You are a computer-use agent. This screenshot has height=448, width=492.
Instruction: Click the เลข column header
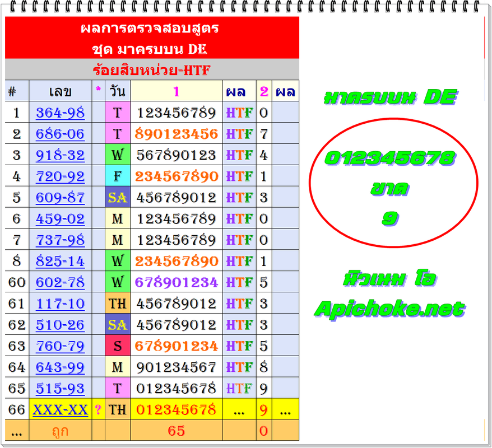point(61,91)
